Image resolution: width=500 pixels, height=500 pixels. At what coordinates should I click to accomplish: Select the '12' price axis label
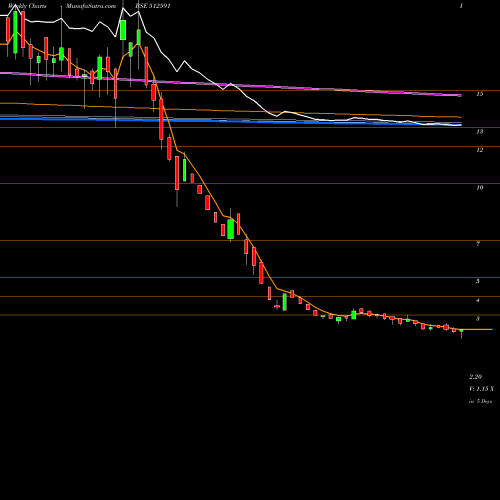click(479, 150)
